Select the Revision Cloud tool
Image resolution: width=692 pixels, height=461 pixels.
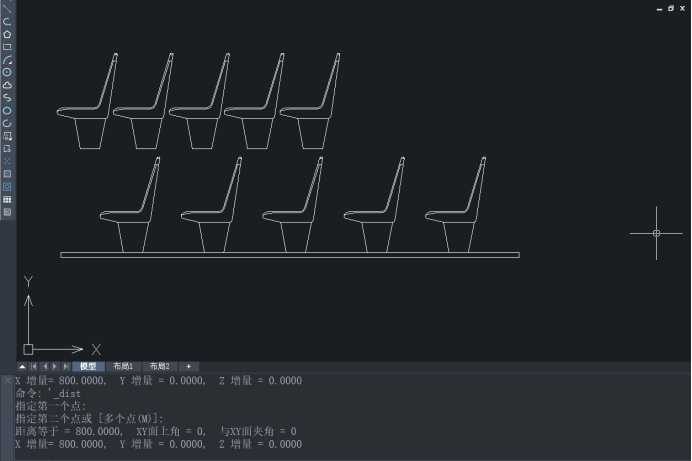(x=7, y=85)
